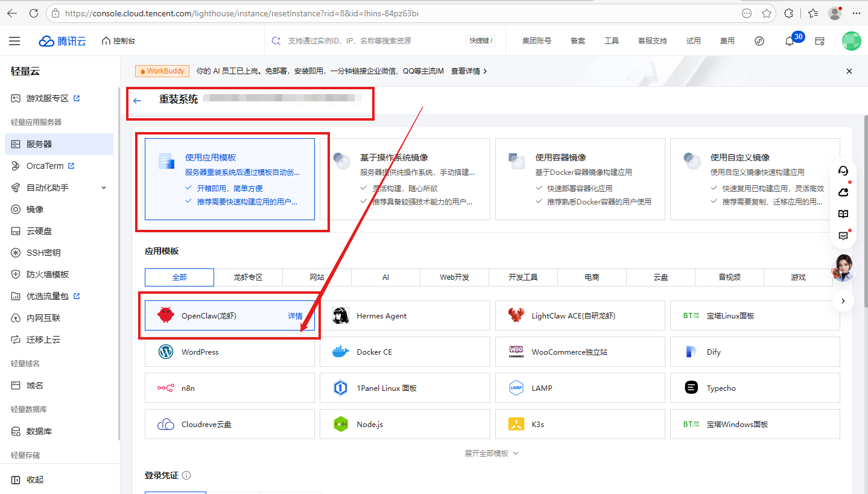
Task: Open the notifications bell icon
Action: tap(789, 41)
